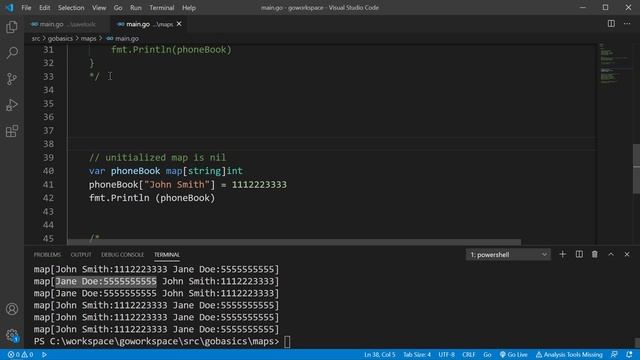Open the Accounts menu icon
640x360 pixels.
(12, 309)
